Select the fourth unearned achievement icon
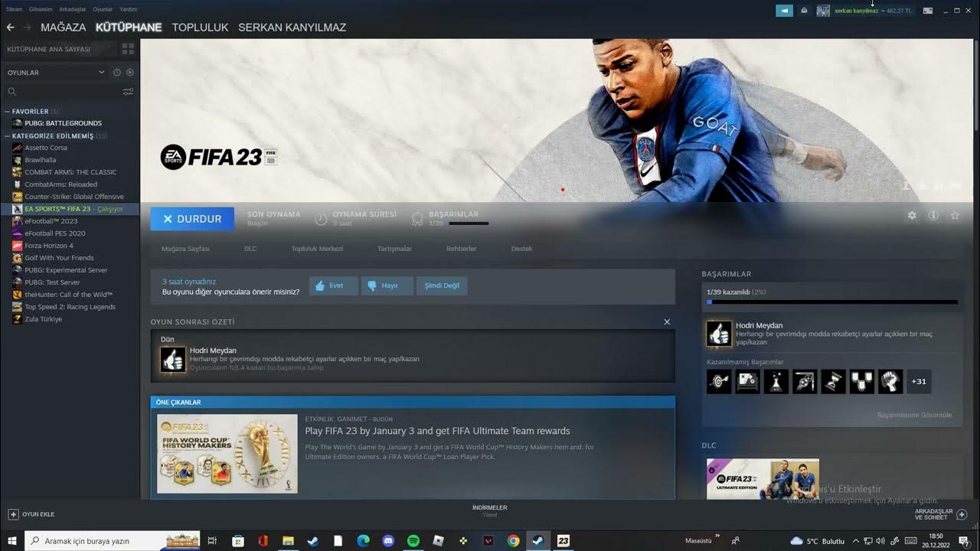This screenshot has width=980, height=551. pyautogui.click(x=805, y=381)
